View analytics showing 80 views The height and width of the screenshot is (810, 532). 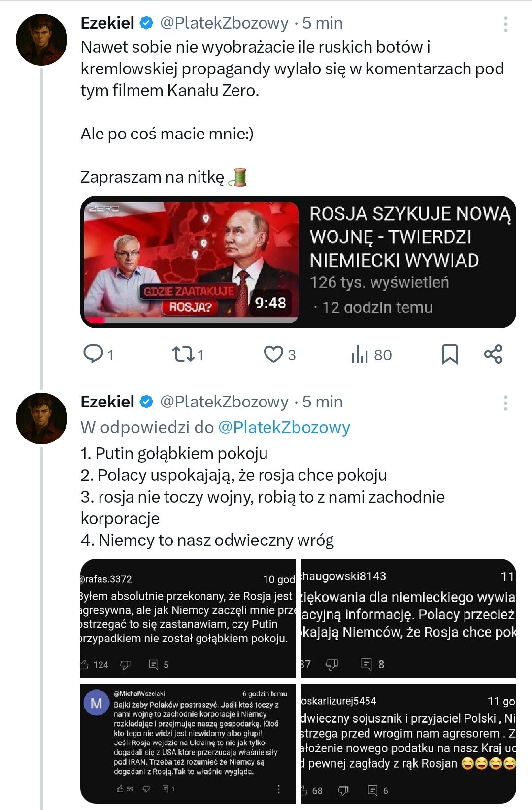click(x=361, y=354)
